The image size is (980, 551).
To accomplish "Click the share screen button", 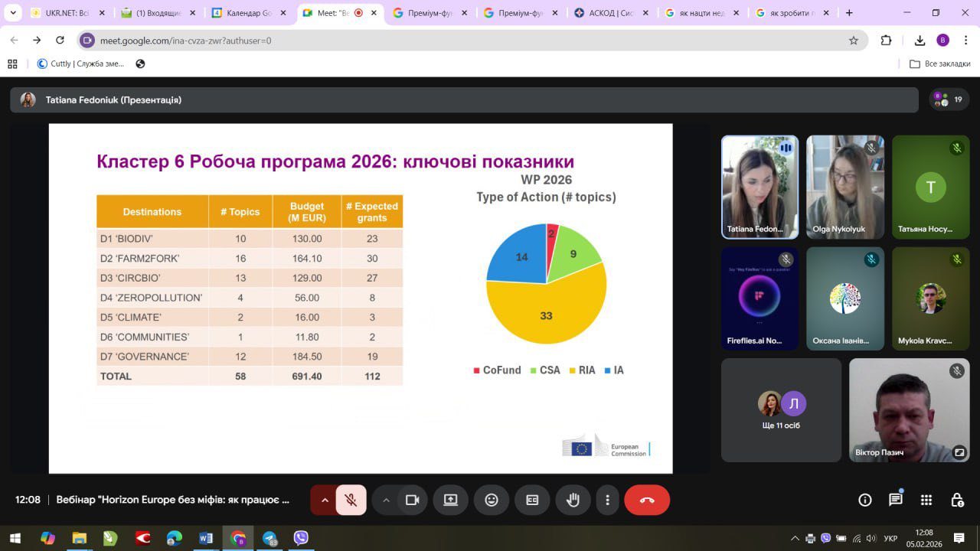I will pyautogui.click(x=450, y=500).
